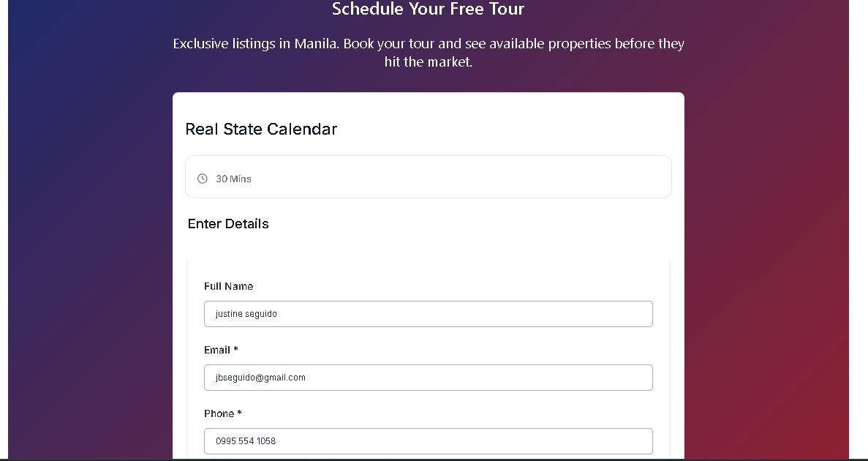Click the entered name 'justine seguido'

point(246,314)
